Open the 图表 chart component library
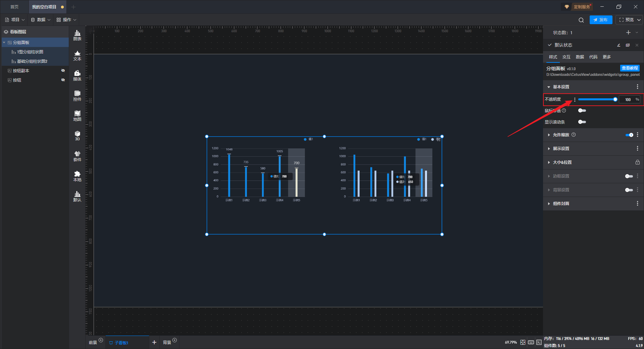 (77, 35)
